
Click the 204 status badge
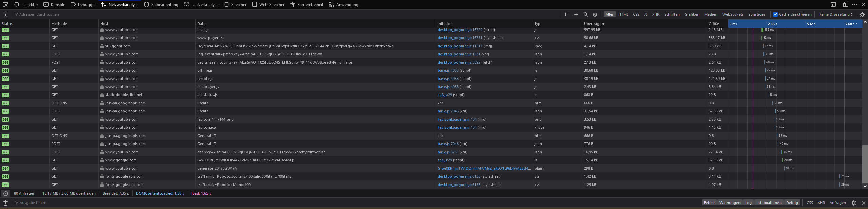tap(5, 168)
